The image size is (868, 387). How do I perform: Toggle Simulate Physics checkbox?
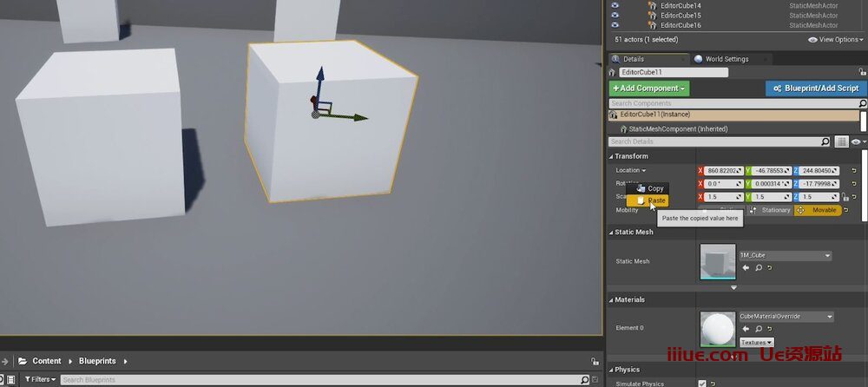point(702,384)
